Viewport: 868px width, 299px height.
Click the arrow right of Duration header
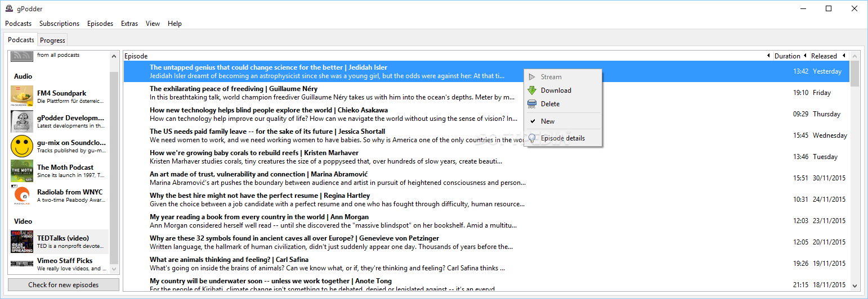[x=805, y=56]
